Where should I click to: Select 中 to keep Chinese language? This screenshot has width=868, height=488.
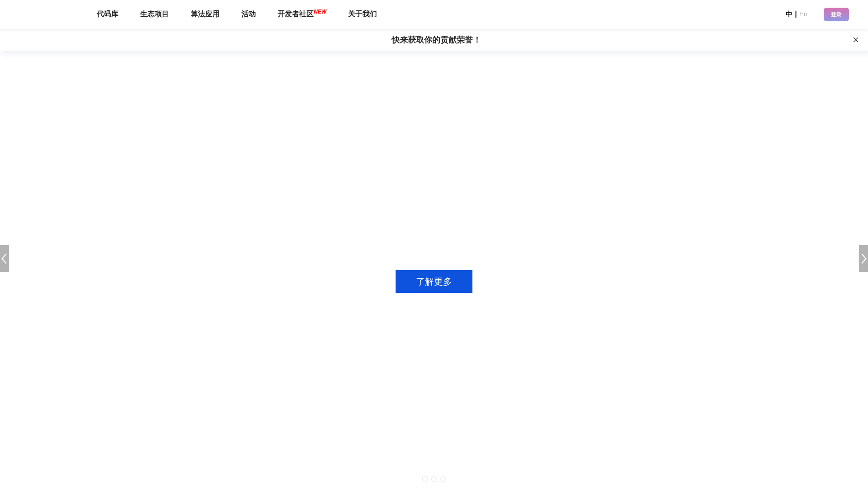tap(788, 14)
